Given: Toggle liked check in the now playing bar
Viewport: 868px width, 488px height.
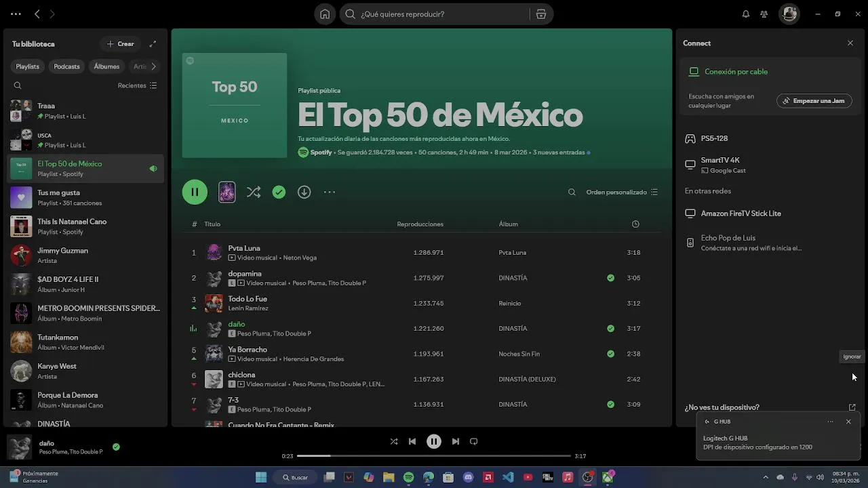Looking at the screenshot, I should (x=116, y=447).
